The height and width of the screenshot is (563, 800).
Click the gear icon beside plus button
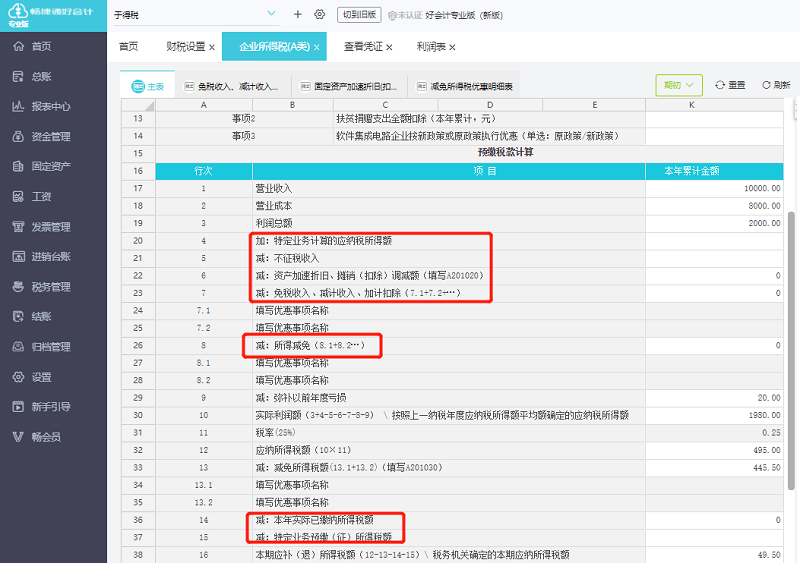click(319, 14)
